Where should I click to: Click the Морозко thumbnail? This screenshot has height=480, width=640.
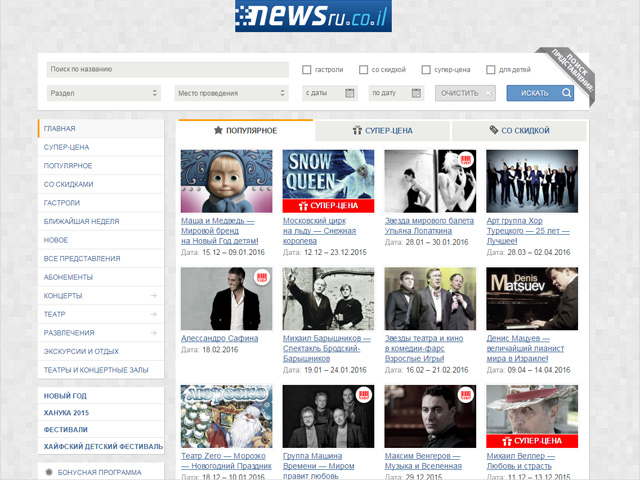tap(227, 416)
